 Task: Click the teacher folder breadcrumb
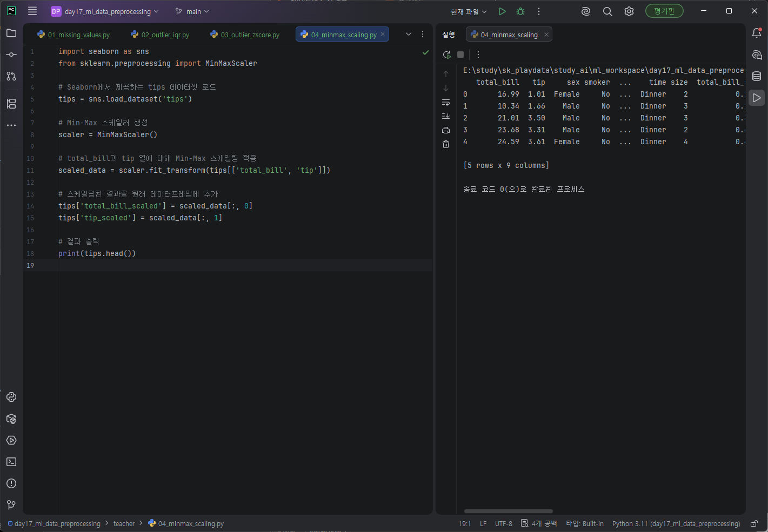tap(124, 523)
